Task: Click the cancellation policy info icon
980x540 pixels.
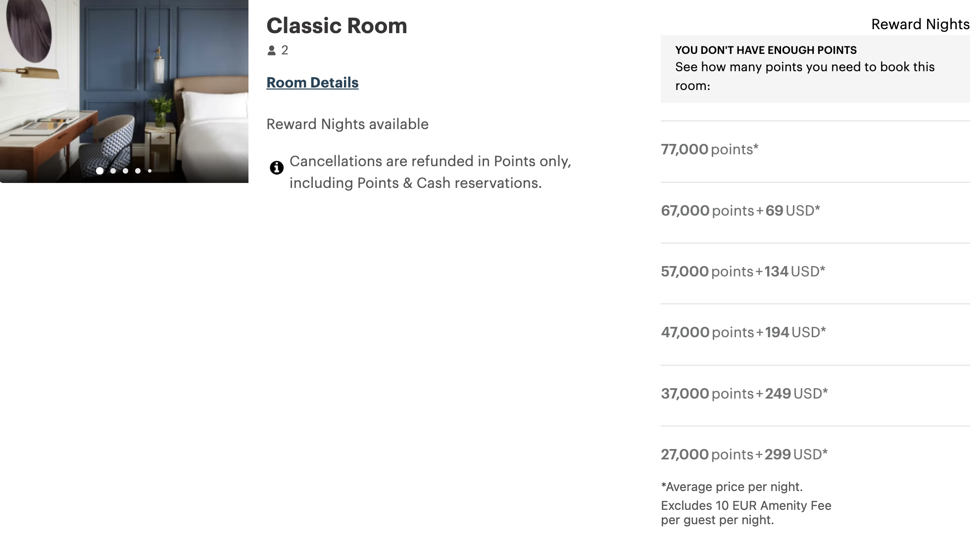Action: (x=278, y=168)
